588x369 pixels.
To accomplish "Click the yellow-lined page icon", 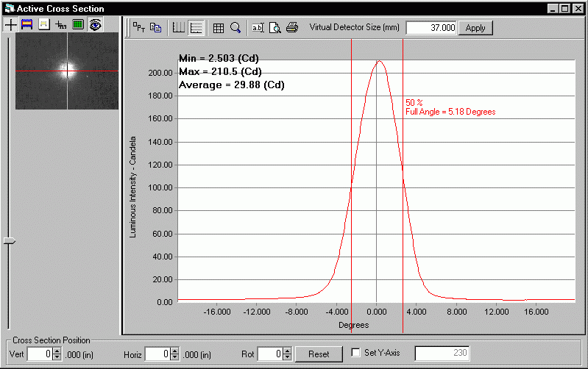I will click(x=44, y=25).
